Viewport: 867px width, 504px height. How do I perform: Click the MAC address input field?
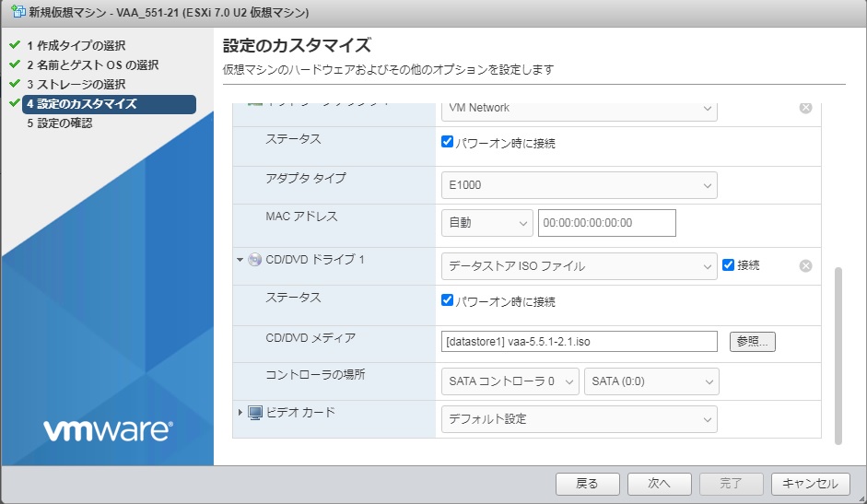click(x=606, y=223)
